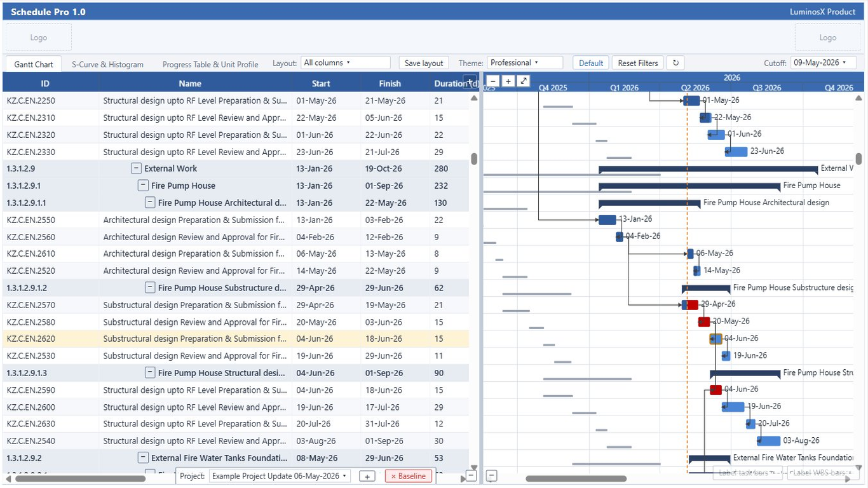Click the blue bar labeled 19-Jun-26 for KZ.C.EN.2600

(x=733, y=407)
